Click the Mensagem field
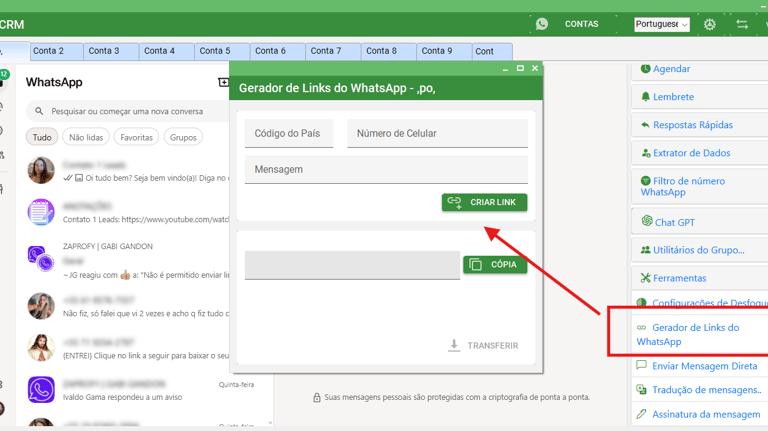The width and height of the screenshot is (768, 431). (386, 169)
